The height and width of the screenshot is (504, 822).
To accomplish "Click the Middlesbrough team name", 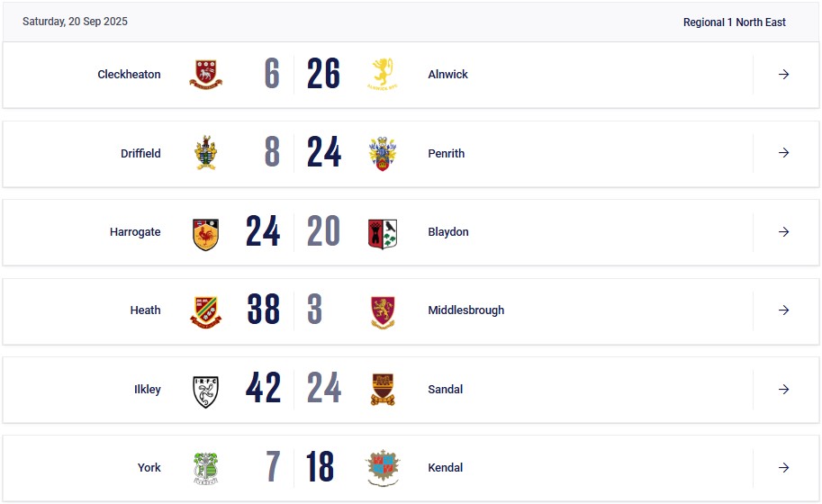I will pyautogui.click(x=466, y=310).
